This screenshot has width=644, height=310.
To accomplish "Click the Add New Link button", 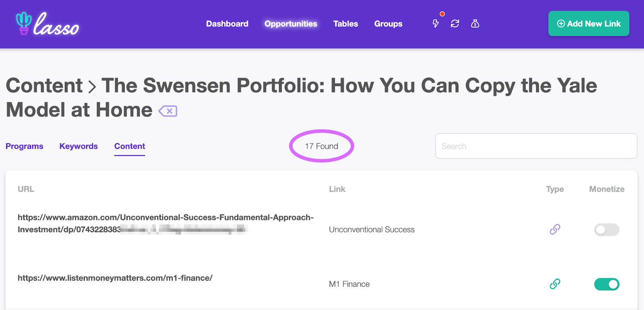I will [x=588, y=24].
